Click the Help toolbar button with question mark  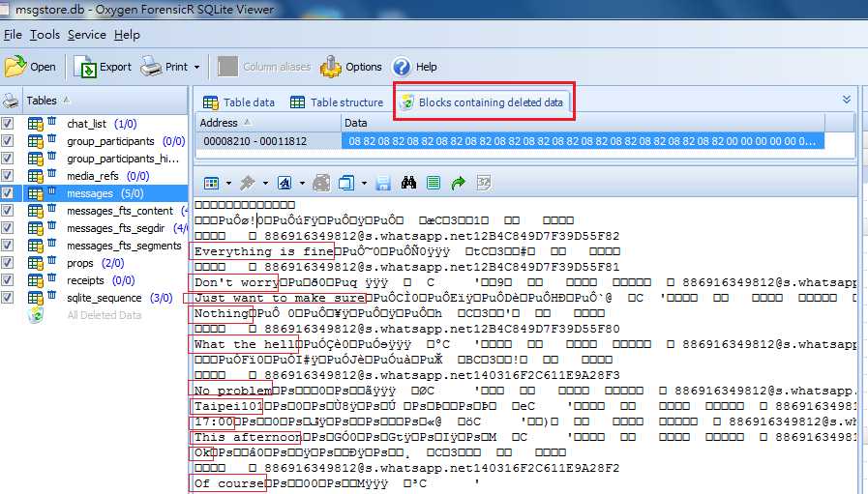415,67
